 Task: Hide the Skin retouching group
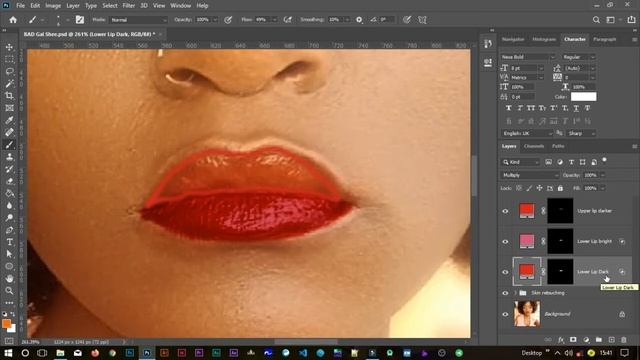click(x=505, y=293)
